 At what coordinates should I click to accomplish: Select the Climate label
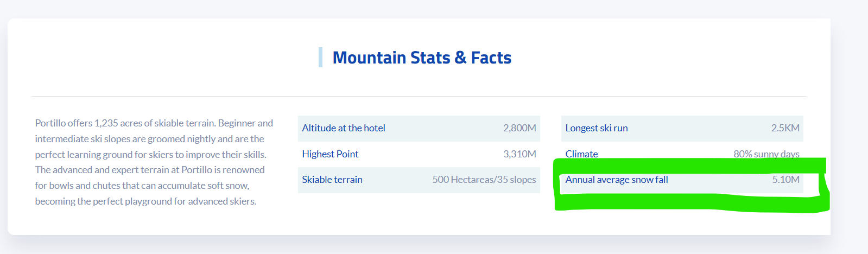pyautogui.click(x=581, y=154)
